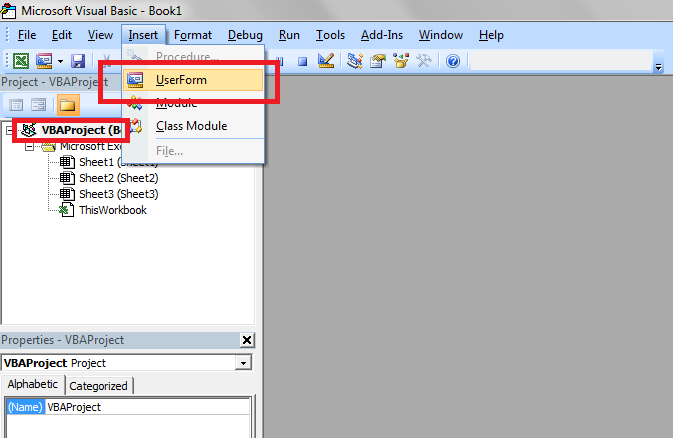Click the Sheet1 worksheet icon
Image resolution: width=673 pixels, height=438 pixels.
pyautogui.click(x=67, y=162)
